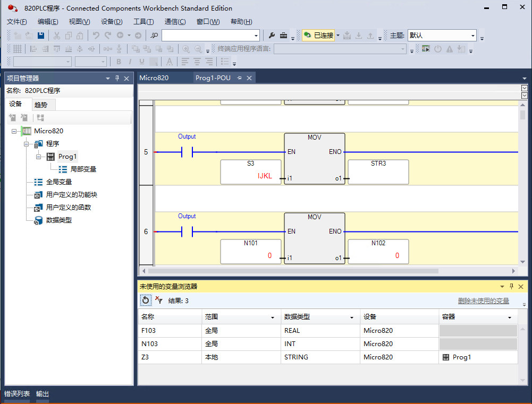This screenshot has width=532, height=404.
Task: Click the zoom out magnifier icon
Action: coord(198,49)
